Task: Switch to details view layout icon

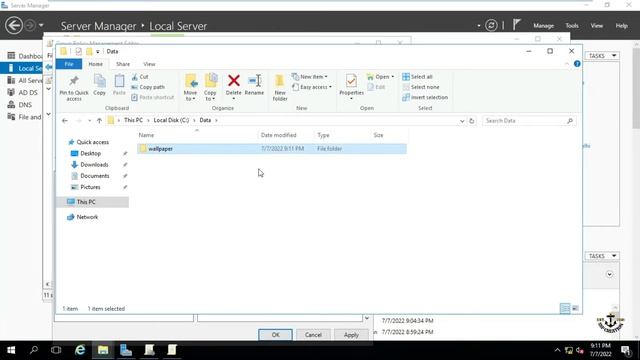Action: [565, 309]
